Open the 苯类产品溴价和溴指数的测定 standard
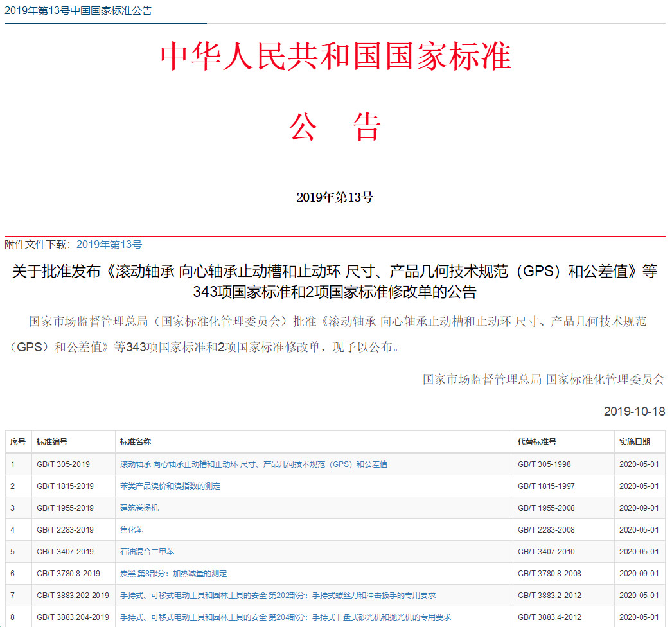The height and width of the screenshot is (627, 672). pyautogui.click(x=170, y=486)
